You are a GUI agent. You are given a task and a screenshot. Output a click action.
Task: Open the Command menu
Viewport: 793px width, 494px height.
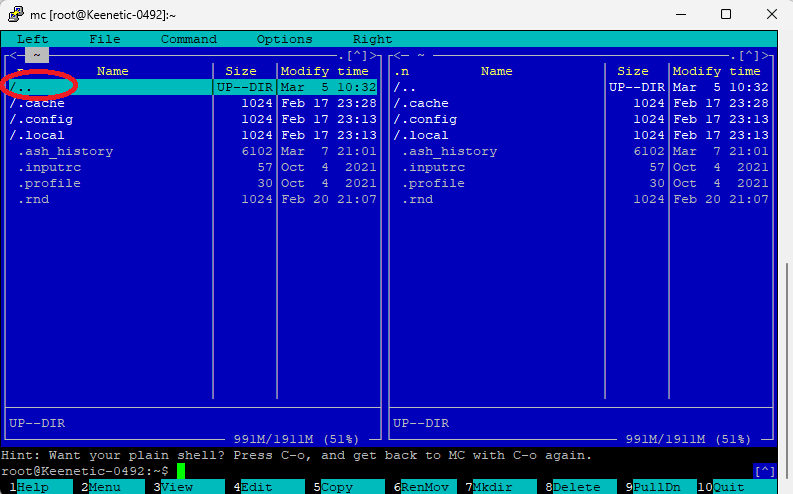tap(189, 39)
